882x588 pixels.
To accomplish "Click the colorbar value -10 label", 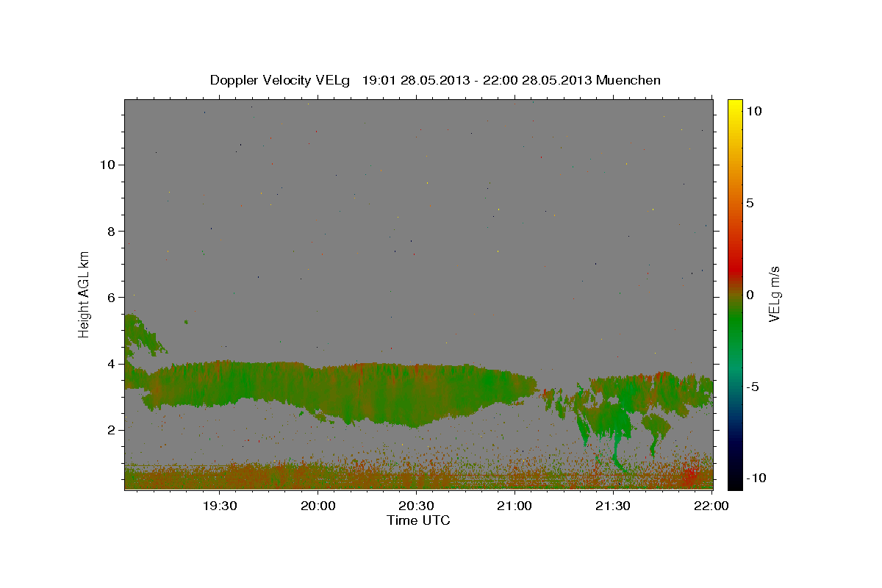I will pos(756,478).
